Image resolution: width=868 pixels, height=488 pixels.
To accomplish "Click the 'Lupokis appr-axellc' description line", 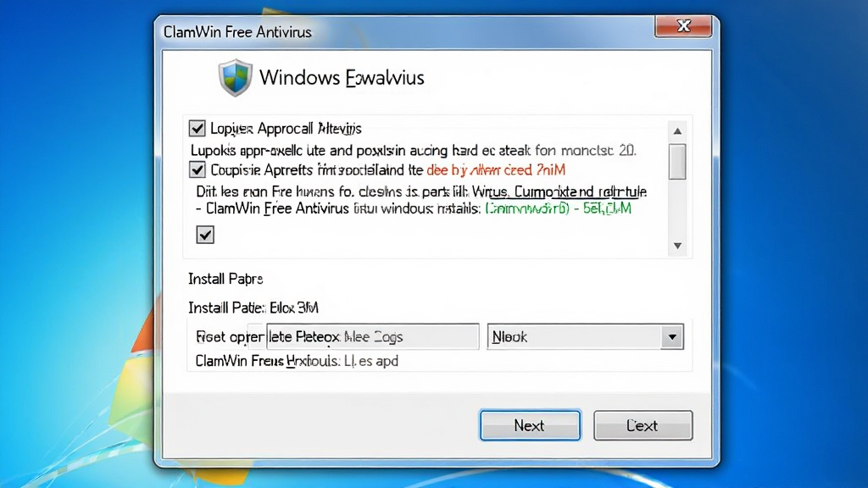I will point(414,151).
